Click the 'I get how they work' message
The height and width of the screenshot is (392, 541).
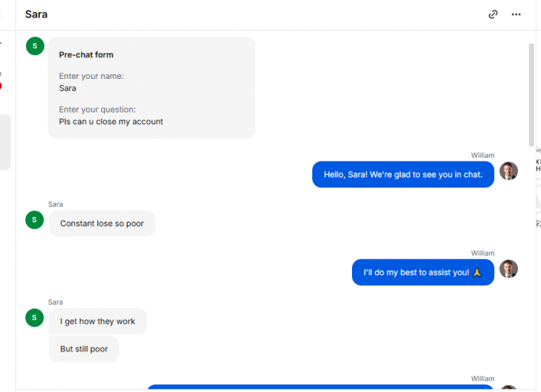(98, 322)
